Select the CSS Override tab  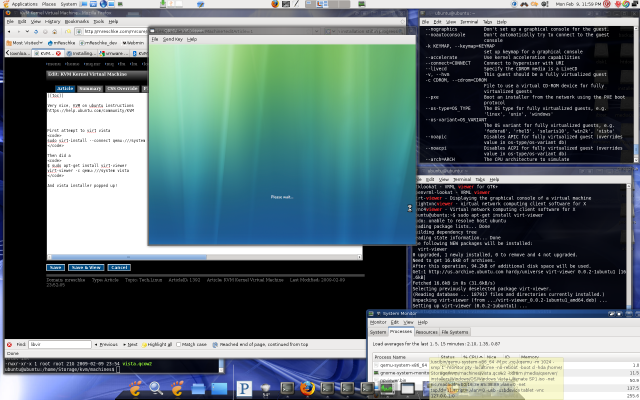[122, 88]
